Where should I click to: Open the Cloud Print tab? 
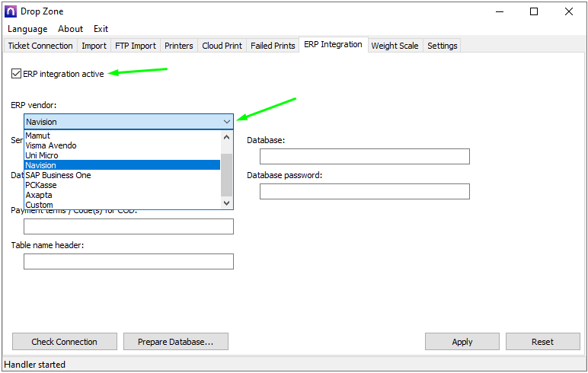222,46
